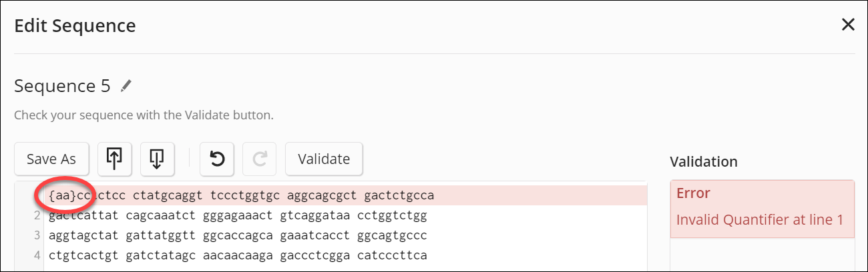The width and height of the screenshot is (868, 272).
Task: Click the 'Invalid Quantifier at line 1' message
Action: 760,219
